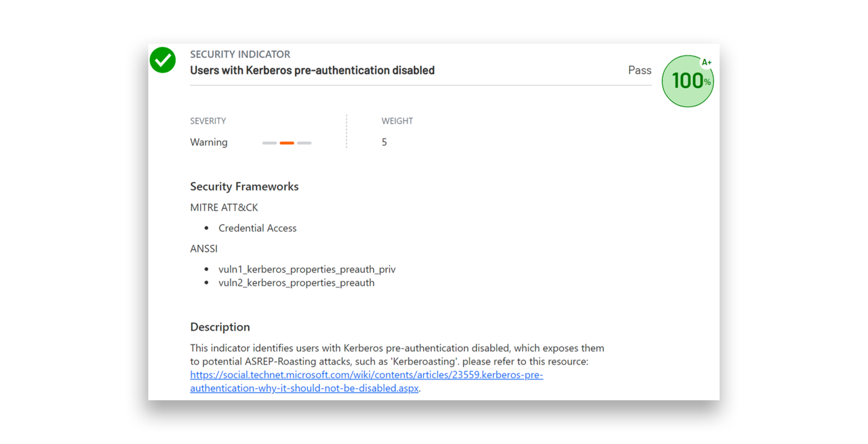
Task: Click the WEIGHT field label
Action: tap(397, 121)
